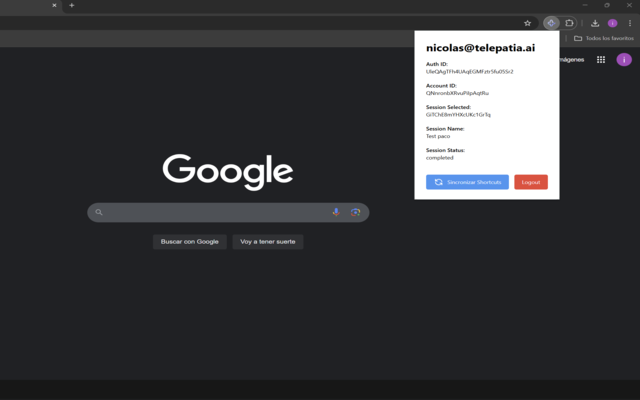
Task: Close the current browser tab
Action: pos(54,5)
